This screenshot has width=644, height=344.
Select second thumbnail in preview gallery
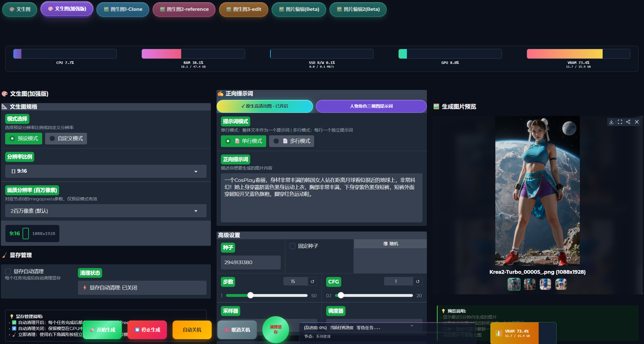click(x=530, y=284)
